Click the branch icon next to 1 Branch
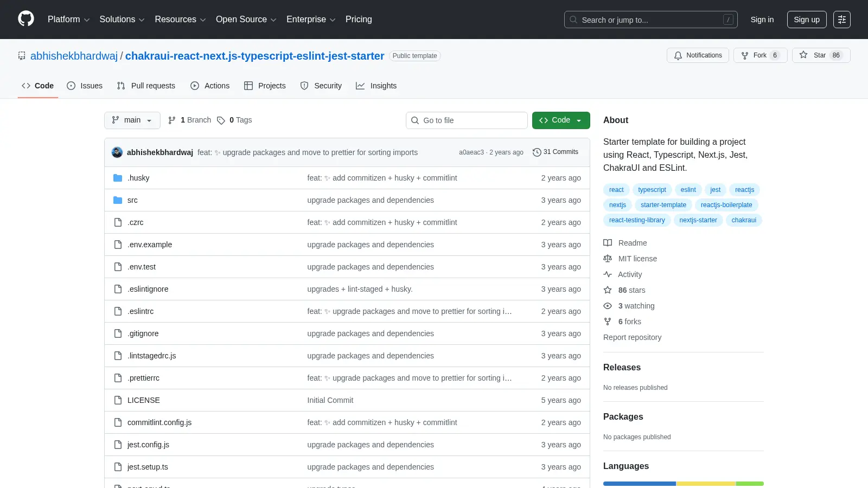Image resolution: width=868 pixels, height=488 pixels. tap(172, 120)
